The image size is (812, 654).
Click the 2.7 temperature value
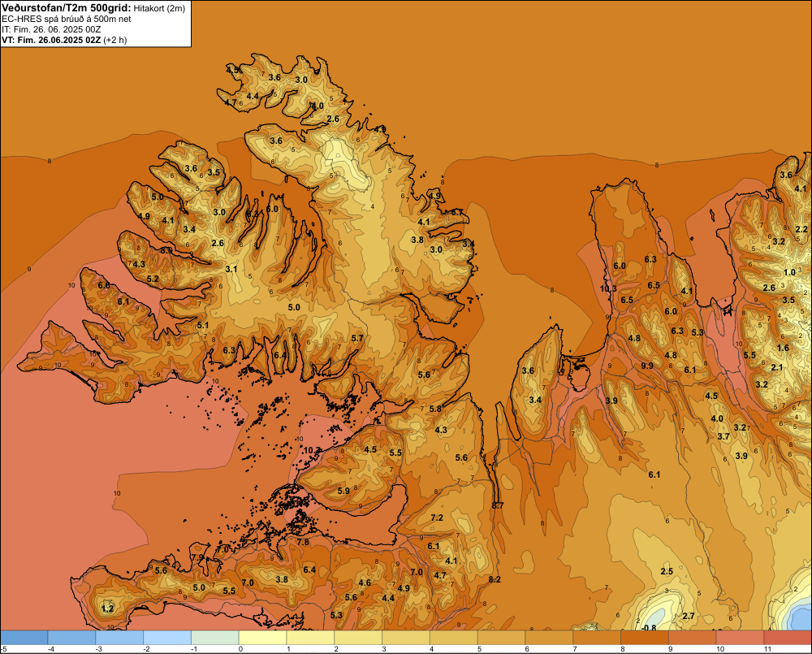click(689, 616)
